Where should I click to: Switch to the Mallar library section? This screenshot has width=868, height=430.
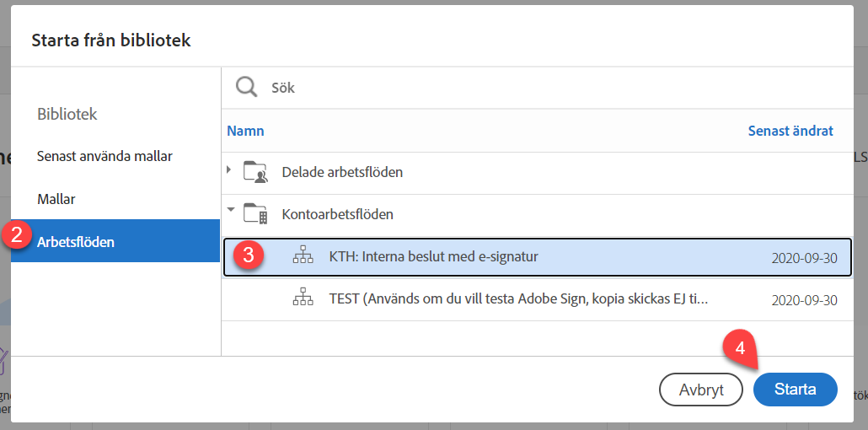tap(56, 199)
